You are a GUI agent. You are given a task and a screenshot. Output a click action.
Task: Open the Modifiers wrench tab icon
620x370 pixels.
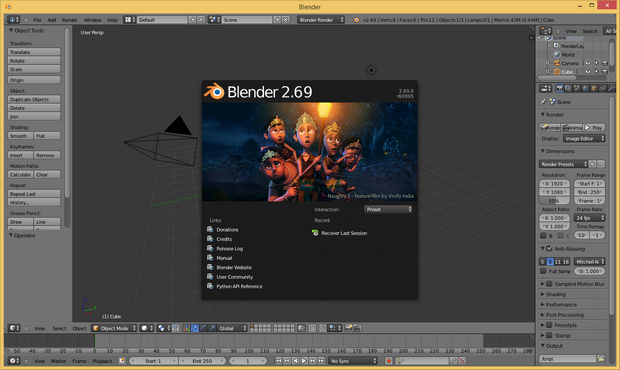(611, 88)
